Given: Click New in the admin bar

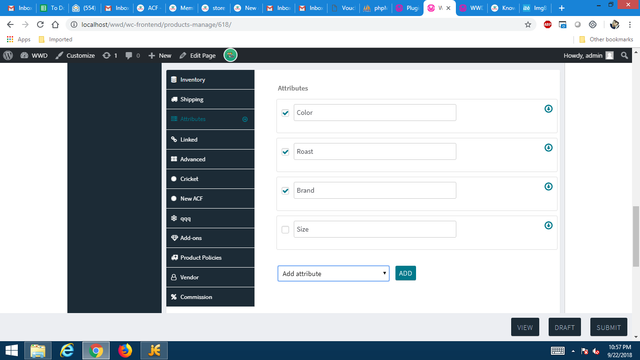Looking at the screenshot, I should pos(160,56).
